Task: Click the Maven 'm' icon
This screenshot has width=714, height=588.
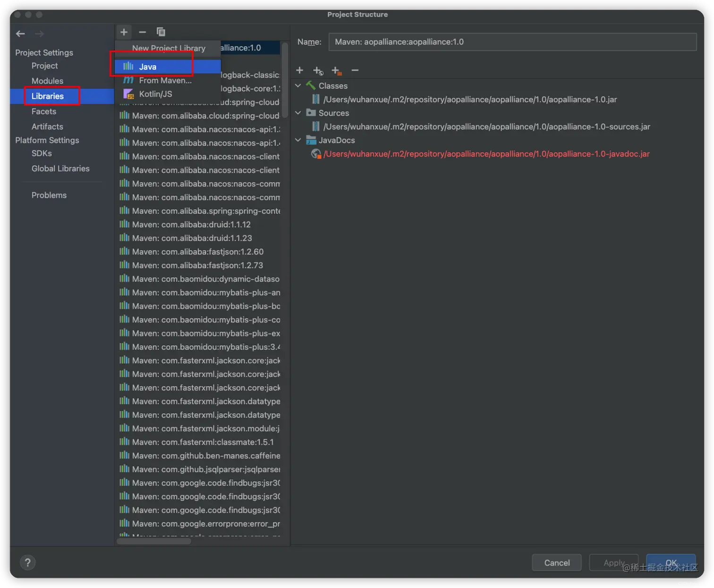Action: click(x=128, y=80)
